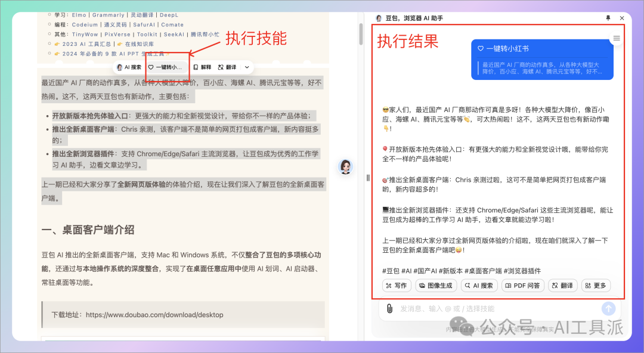Open the DeepL link
Viewport: 644px width, 353px height.
169,15
